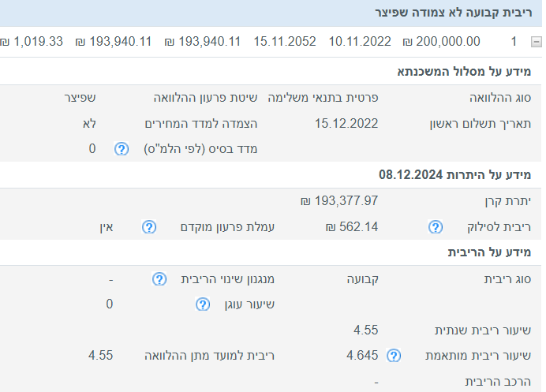Click help icon beside מדד בסיס
The width and height of the screenshot is (546, 392).
pos(122,149)
